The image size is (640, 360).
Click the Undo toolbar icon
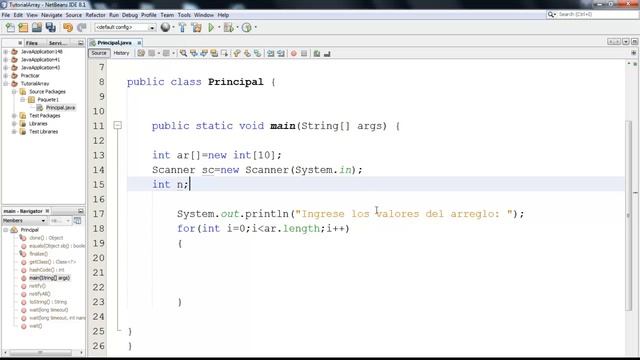68,27
